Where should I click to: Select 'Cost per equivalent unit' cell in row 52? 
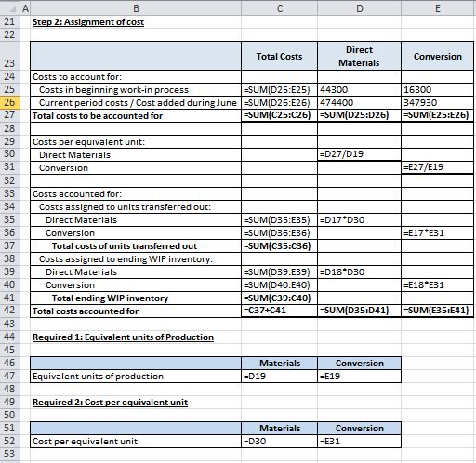[136, 441]
